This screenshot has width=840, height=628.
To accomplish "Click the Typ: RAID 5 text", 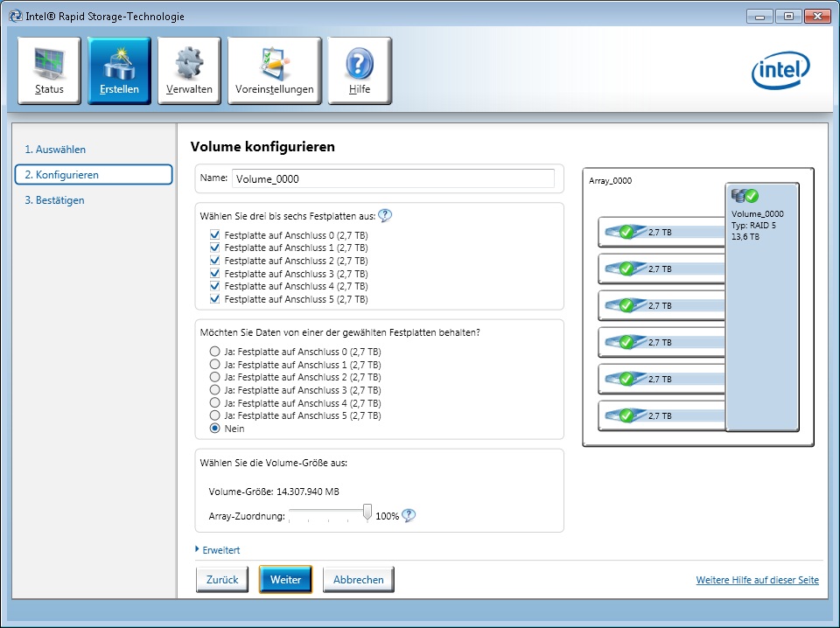I will click(x=753, y=226).
